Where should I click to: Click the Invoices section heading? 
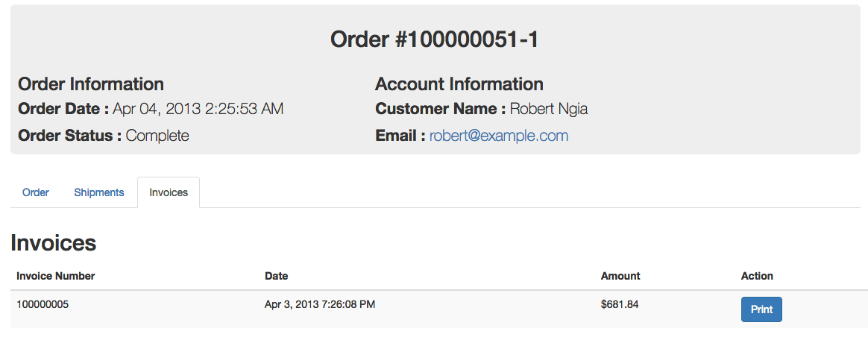pyautogui.click(x=54, y=242)
